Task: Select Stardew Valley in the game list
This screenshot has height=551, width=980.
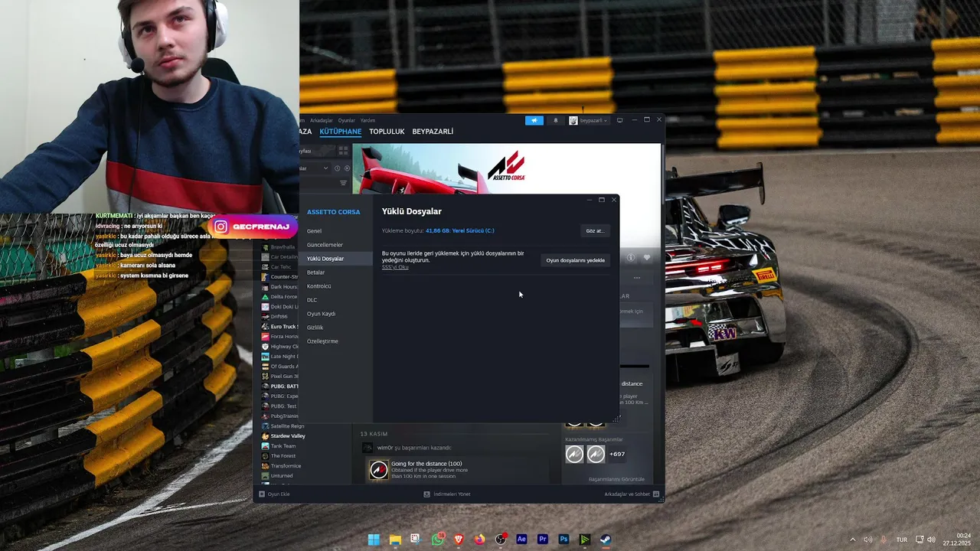Action: (283, 436)
